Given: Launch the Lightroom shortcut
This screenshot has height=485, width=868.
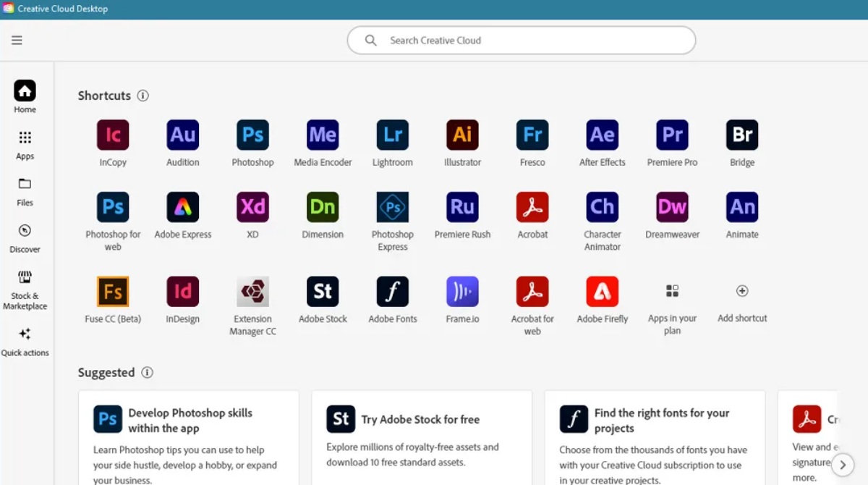Looking at the screenshot, I should (392, 135).
